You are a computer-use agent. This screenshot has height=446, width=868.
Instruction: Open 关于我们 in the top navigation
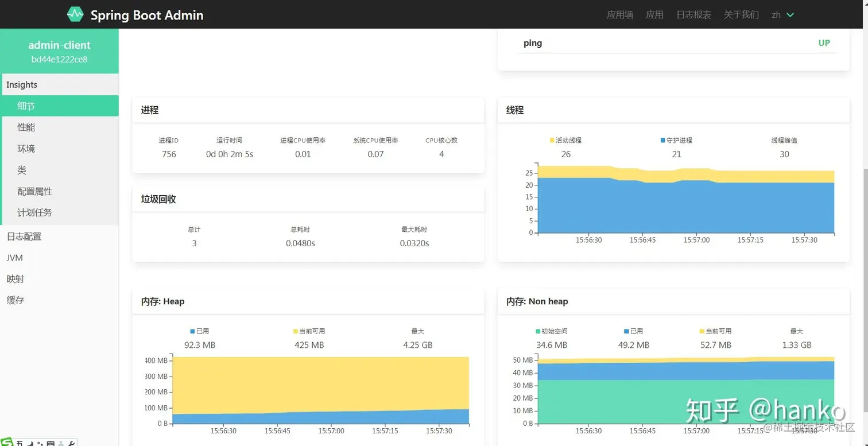[x=741, y=15]
